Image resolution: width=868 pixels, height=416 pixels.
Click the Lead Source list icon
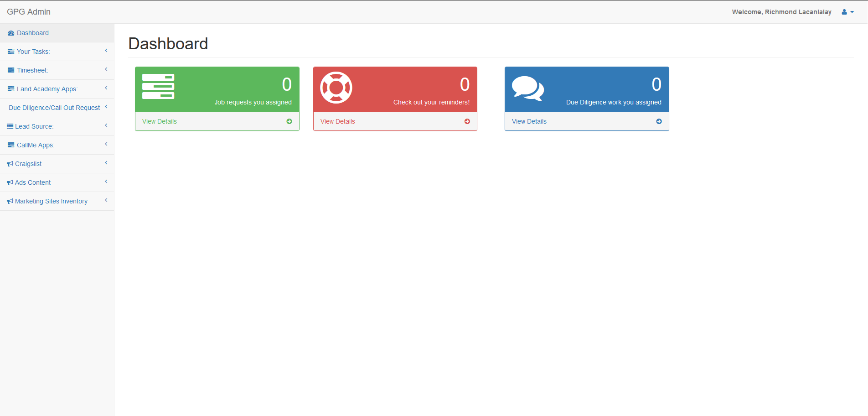click(10, 126)
